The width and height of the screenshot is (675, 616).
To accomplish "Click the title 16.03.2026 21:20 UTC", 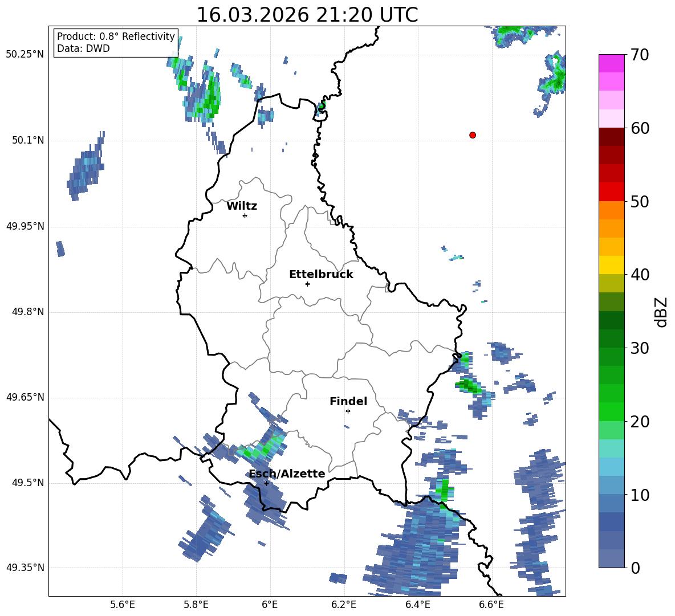I will tap(307, 15).
